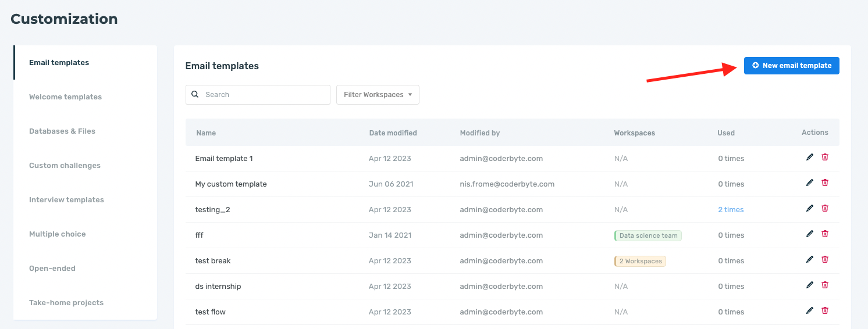
Task: Click the Data science team workspace tag
Action: coord(648,235)
